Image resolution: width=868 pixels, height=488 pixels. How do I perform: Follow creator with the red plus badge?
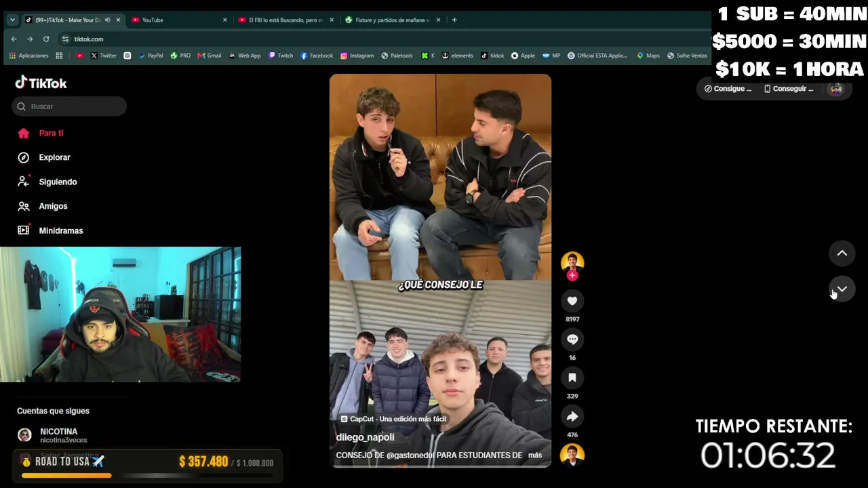pos(572,275)
